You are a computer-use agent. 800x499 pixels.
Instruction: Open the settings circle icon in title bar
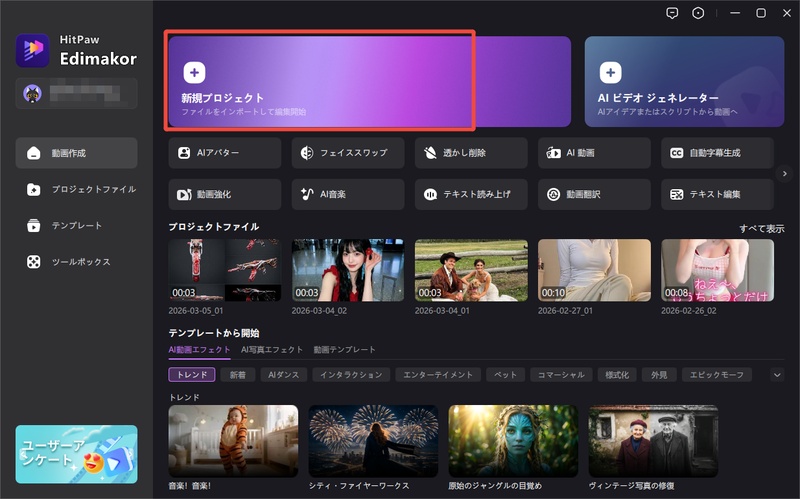(x=698, y=13)
